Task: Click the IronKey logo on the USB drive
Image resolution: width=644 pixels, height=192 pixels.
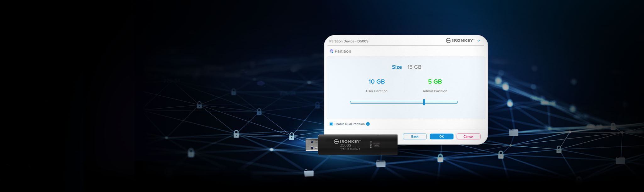Action: pos(347,142)
